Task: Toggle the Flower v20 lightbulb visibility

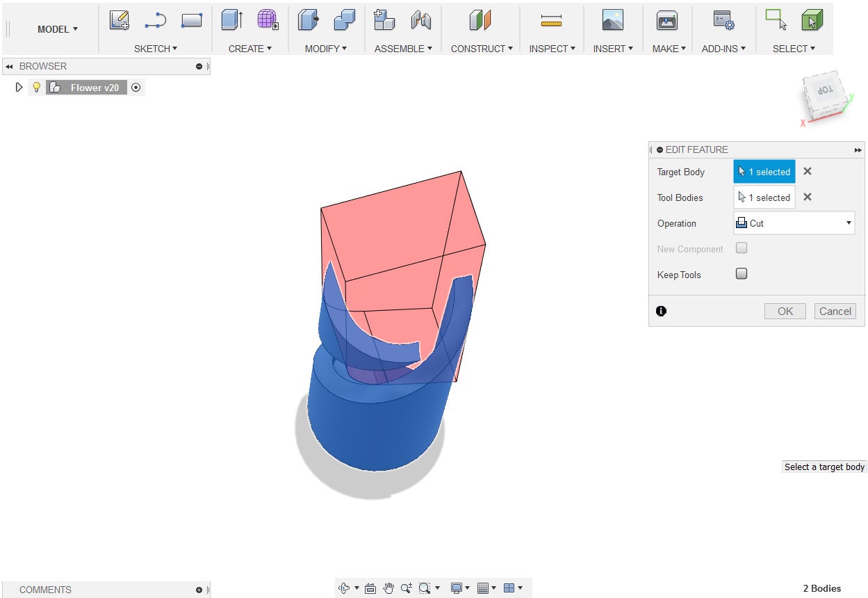Action: coord(37,88)
